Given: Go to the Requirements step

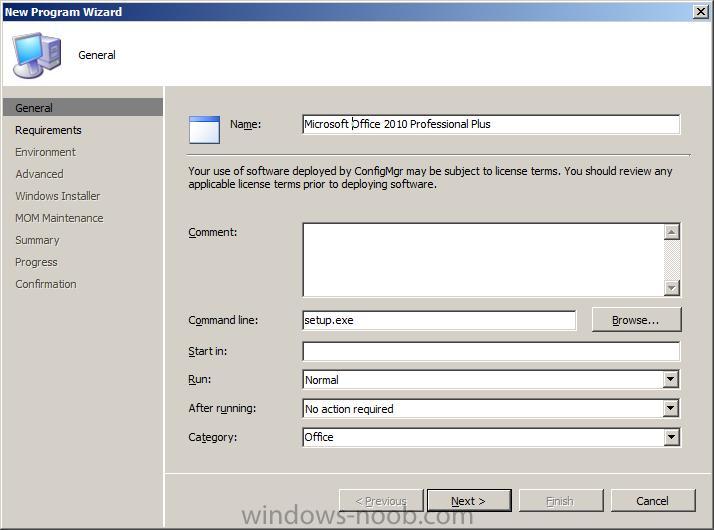Looking at the screenshot, I should click(x=48, y=130).
